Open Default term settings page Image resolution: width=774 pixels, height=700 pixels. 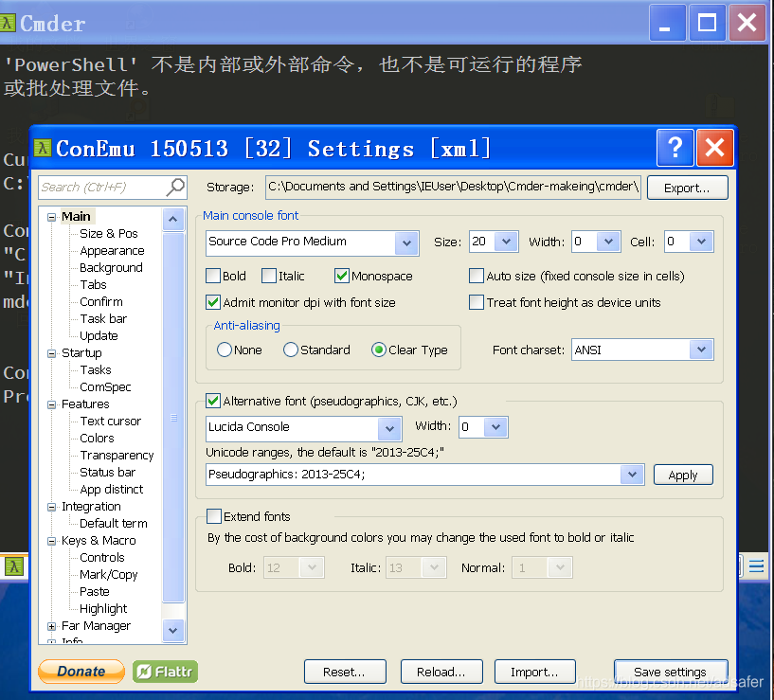pyautogui.click(x=114, y=523)
